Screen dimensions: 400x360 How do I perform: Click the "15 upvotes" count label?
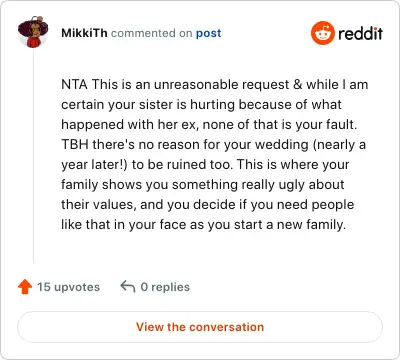(68, 287)
